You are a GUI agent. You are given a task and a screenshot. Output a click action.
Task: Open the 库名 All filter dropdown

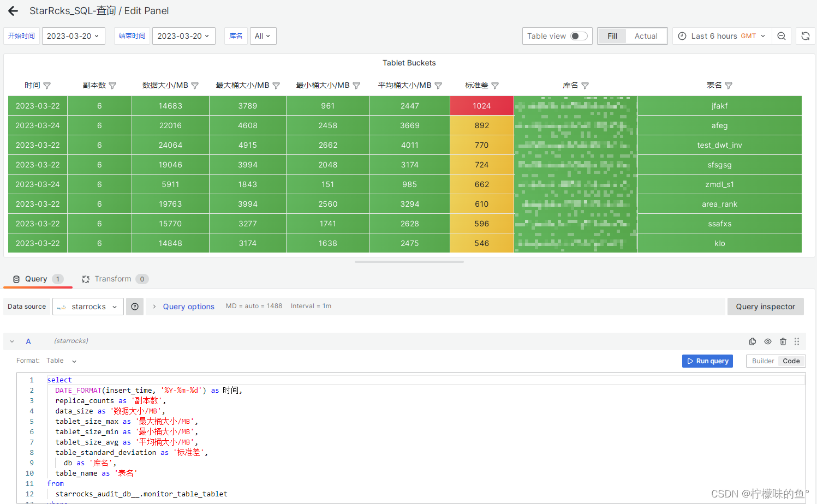pyautogui.click(x=263, y=35)
